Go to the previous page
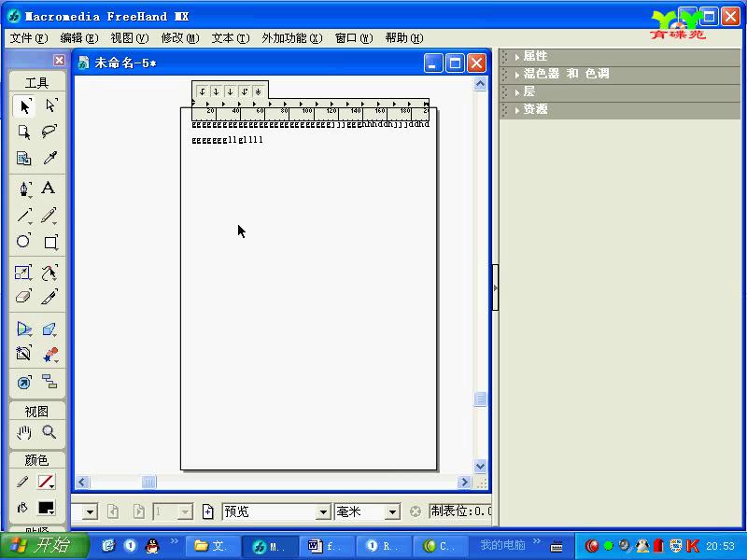Screen dimensions: 747x560 (113, 511)
